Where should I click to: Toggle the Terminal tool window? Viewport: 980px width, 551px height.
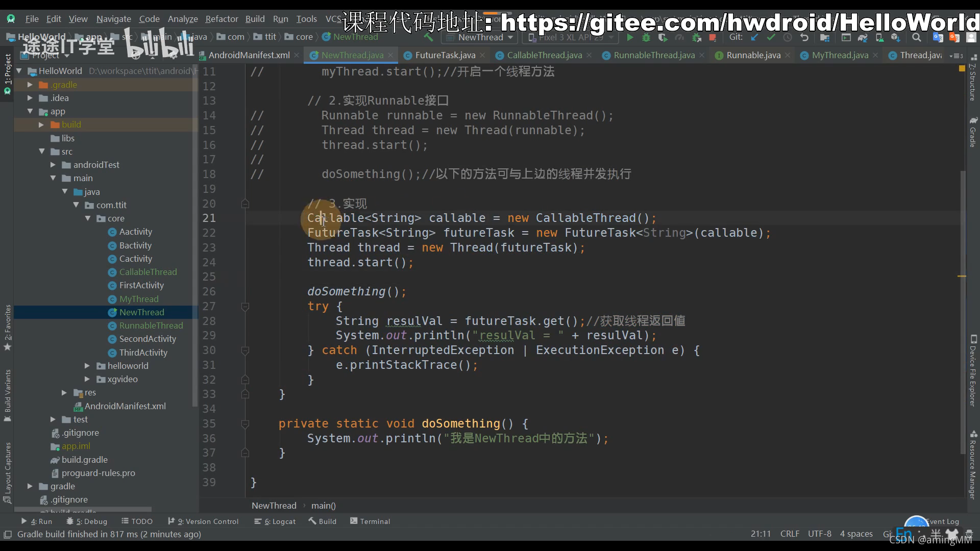[370, 521]
